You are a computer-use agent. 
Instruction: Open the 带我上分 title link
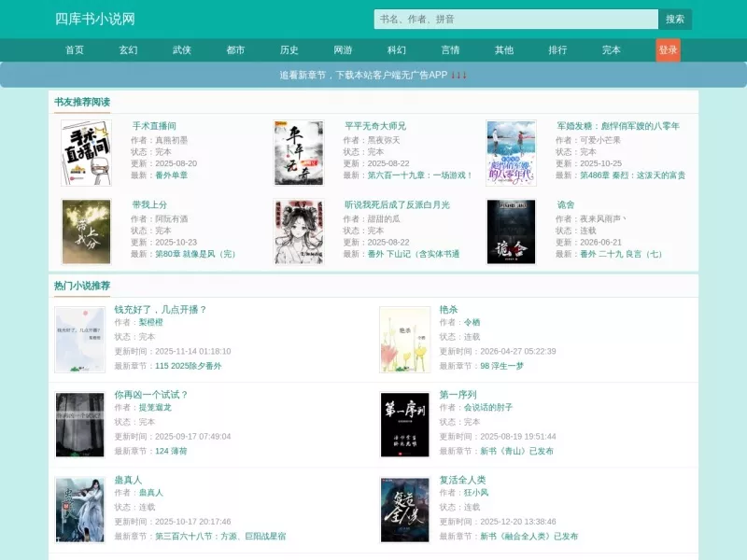click(x=149, y=204)
